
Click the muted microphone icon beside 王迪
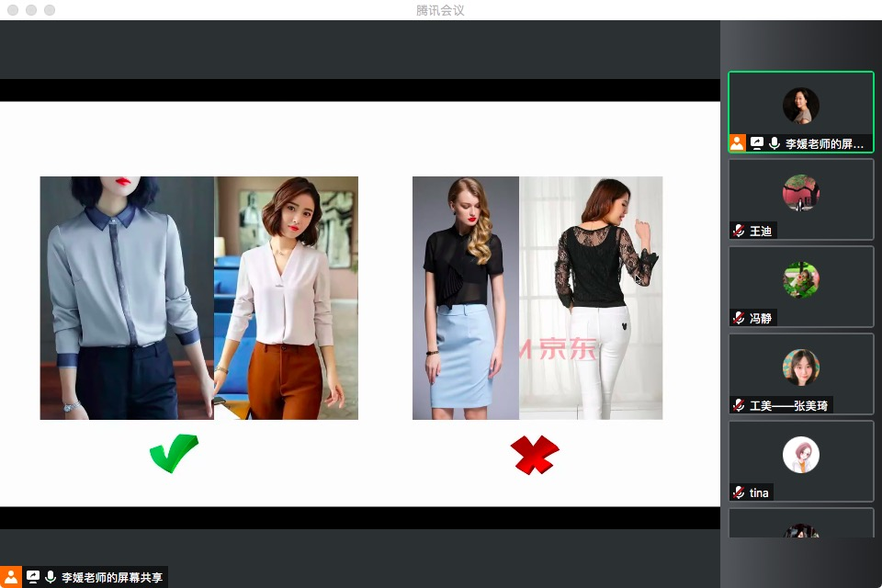point(739,231)
